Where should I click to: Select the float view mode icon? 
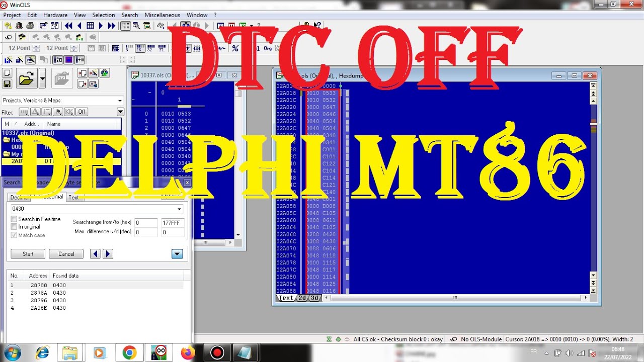pos(162,48)
